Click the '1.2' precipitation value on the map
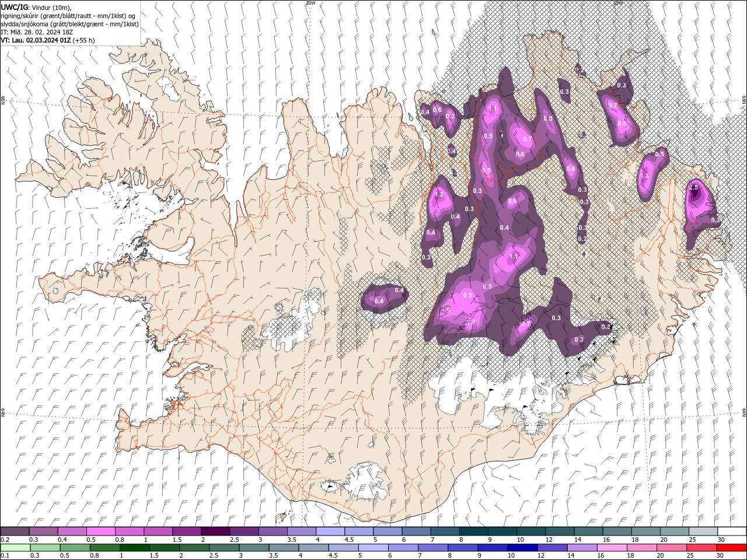The width and height of the screenshot is (747, 560). click(x=439, y=194)
